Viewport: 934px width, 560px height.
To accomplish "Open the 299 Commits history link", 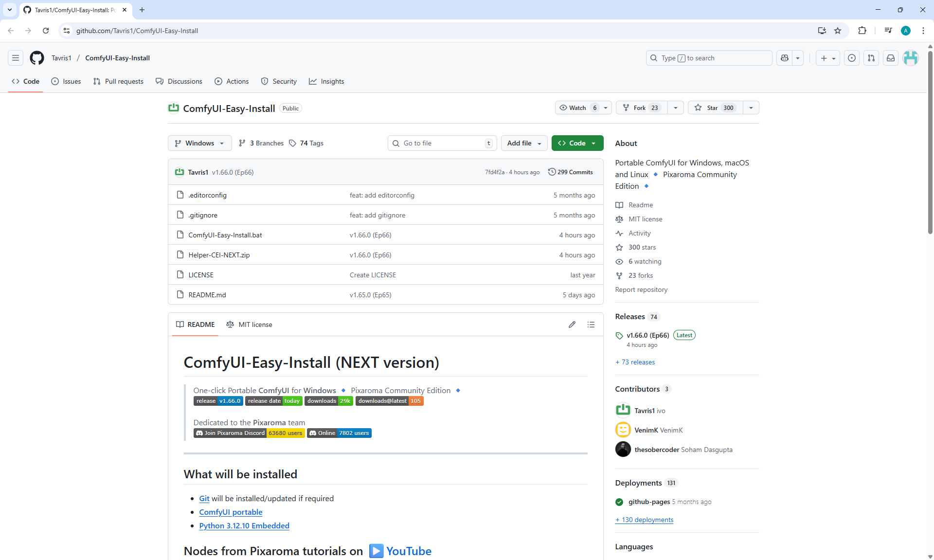I will [570, 172].
